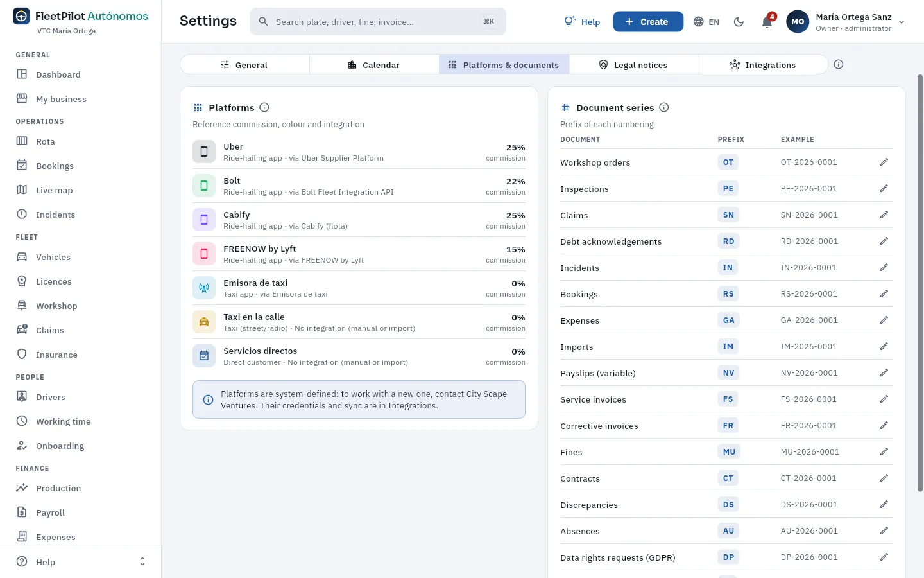Click the MU prefix badge
The height and width of the screenshot is (578, 924).
729,452
